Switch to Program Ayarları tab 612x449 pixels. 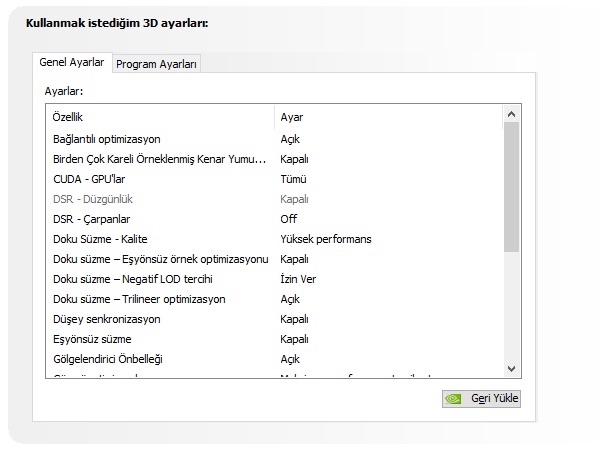(x=157, y=64)
